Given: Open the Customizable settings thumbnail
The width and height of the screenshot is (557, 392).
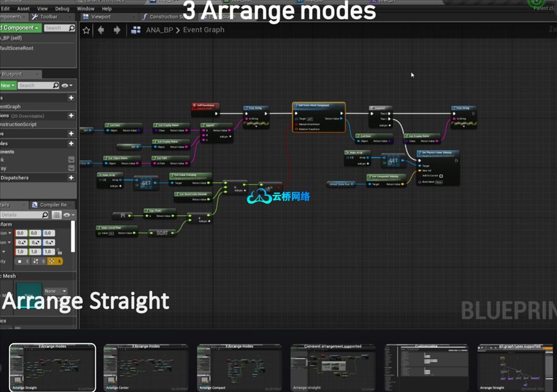Looking at the screenshot, I should point(426,367).
